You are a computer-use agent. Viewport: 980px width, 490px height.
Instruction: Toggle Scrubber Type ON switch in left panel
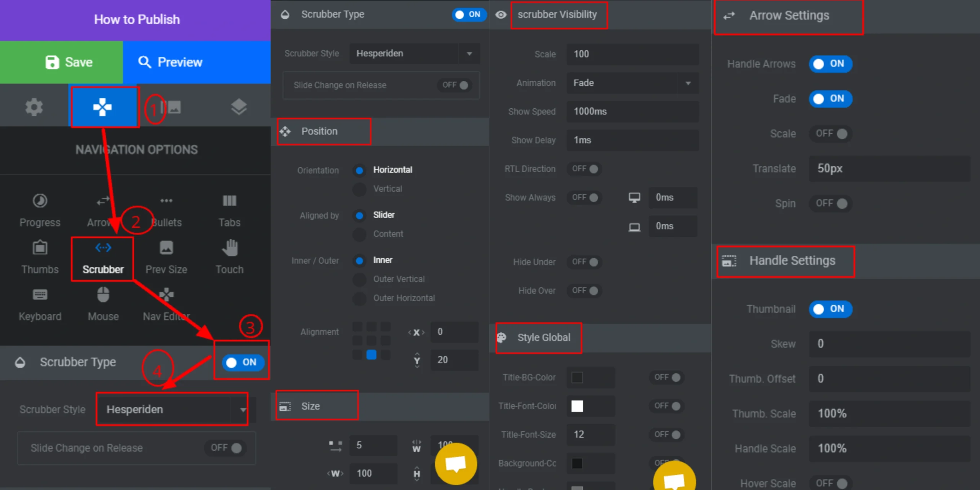243,362
